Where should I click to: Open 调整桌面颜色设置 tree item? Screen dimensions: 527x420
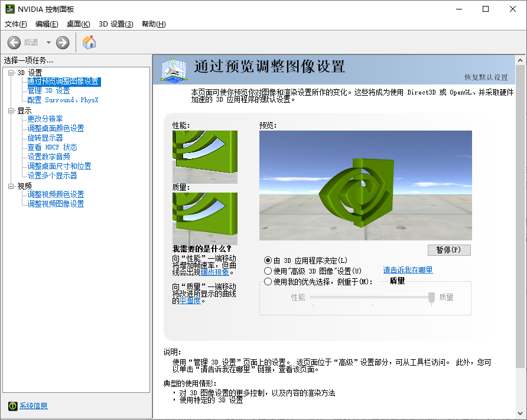pos(56,128)
